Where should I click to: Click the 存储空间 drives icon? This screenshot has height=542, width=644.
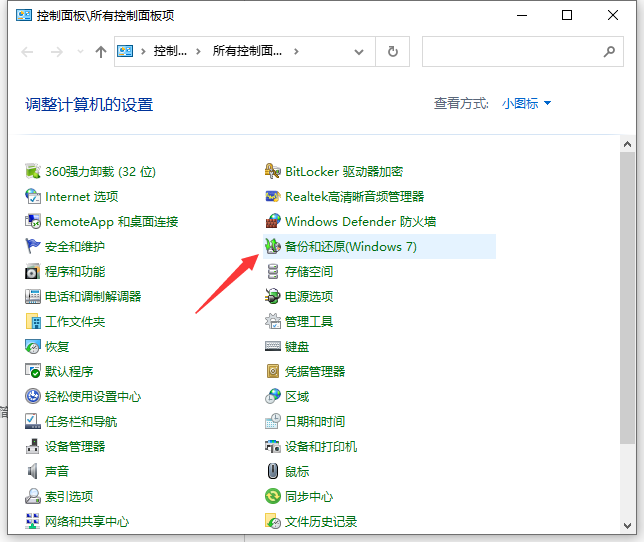(x=273, y=272)
